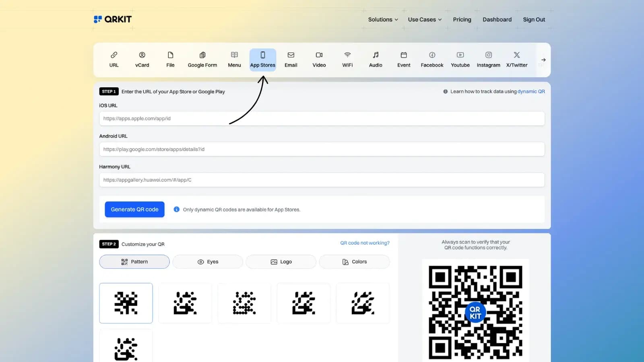
Task: Switch to the Eyes customization tab
Action: coord(207,261)
